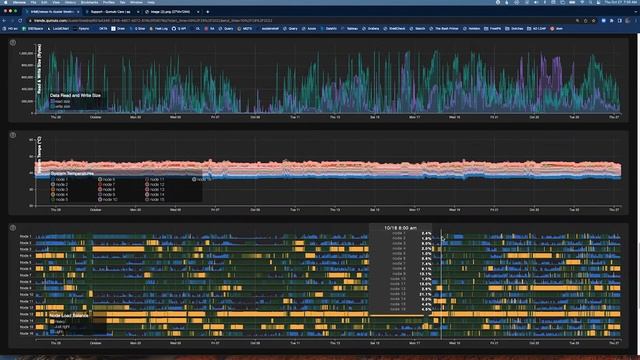Toggle node 6 in System Temperatures legend
The image size is (640, 360).
tap(100, 179)
